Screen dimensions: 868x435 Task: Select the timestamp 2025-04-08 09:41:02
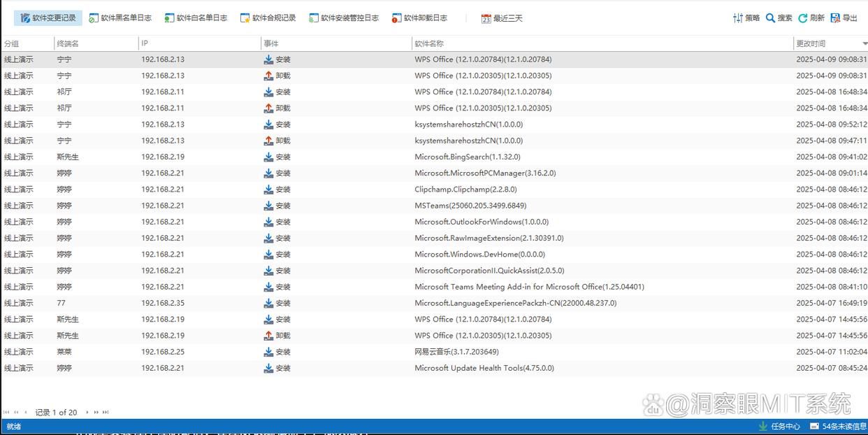tap(832, 157)
